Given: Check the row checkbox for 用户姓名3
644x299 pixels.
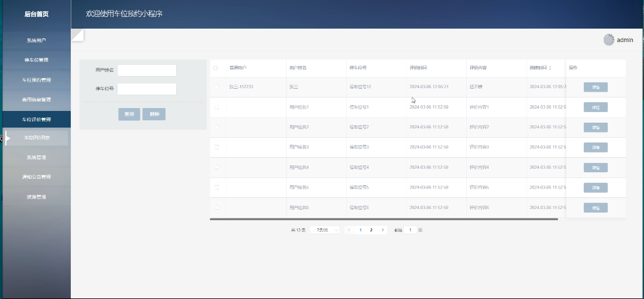Looking at the screenshot, I should pyautogui.click(x=216, y=147).
